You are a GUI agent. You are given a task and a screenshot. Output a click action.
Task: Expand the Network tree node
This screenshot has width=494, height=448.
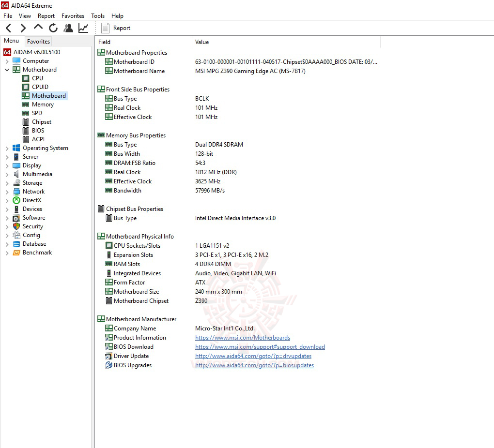tap(7, 192)
